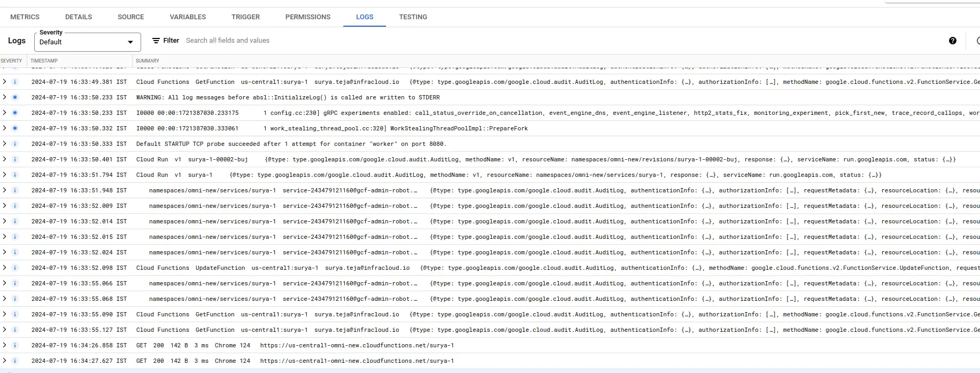Expand the 16:33:55.066 log entry
This screenshot has width=980, height=373.
tap(4, 283)
